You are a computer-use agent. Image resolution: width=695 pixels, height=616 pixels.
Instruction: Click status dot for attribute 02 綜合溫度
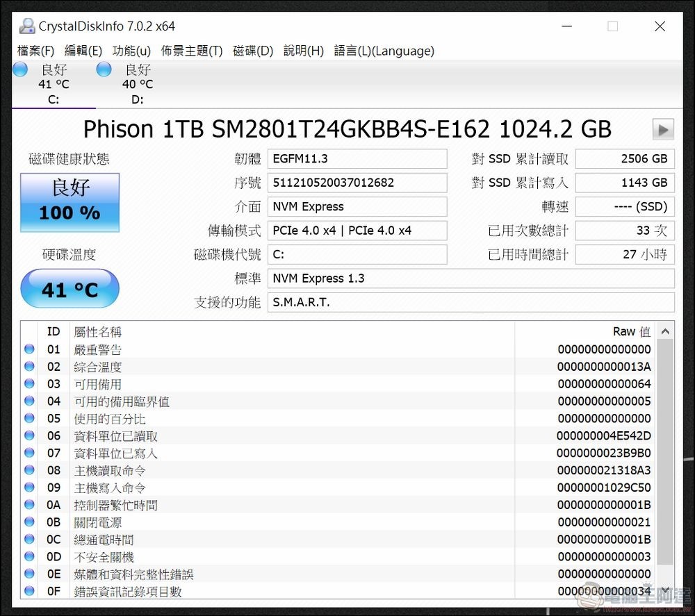tap(30, 366)
